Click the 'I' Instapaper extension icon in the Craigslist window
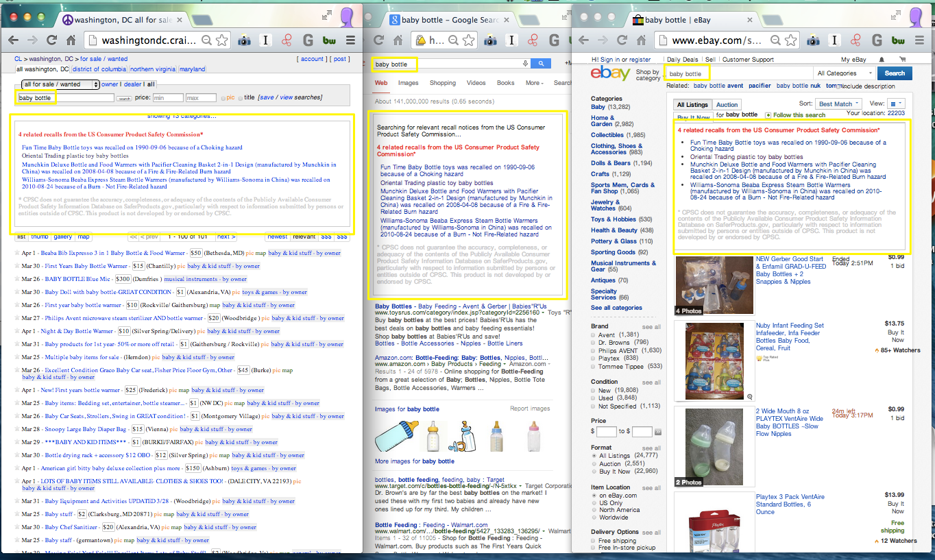 pyautogui.click(x=265, y=41)
